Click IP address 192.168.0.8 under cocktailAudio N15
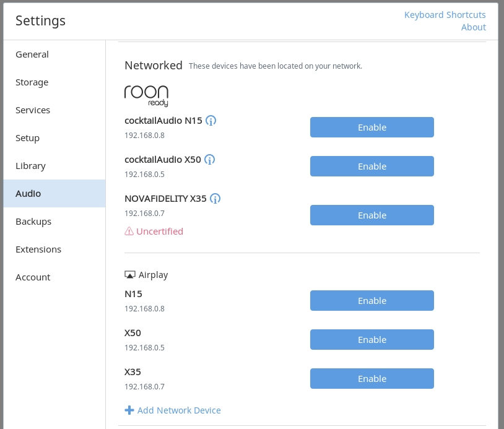 (144, 136)
